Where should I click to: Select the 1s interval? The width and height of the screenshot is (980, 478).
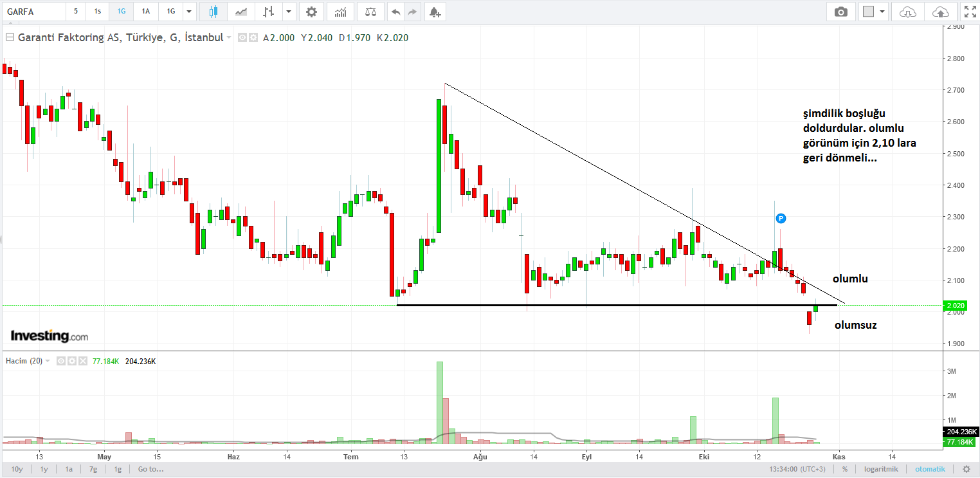point(97,12)
